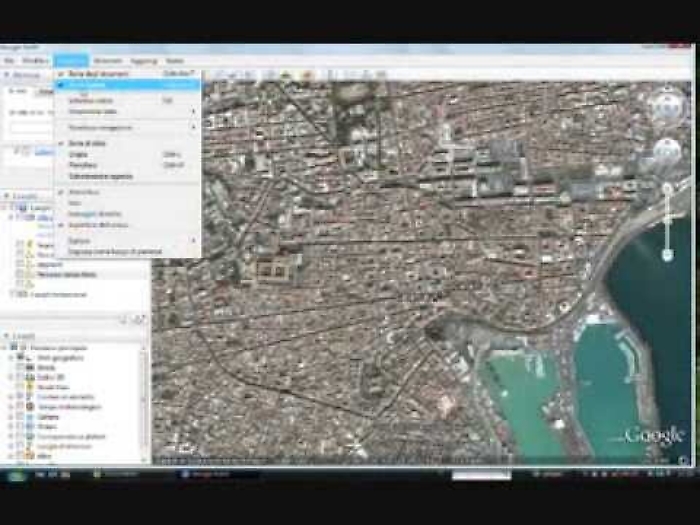Click the zoom-in plus at slider top
This screenshot has height=525, width=700.
(x=667, y=186)
